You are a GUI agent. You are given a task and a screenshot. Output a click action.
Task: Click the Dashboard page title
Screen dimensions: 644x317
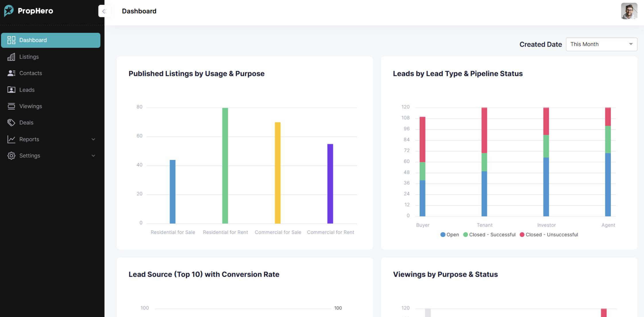point(139,11)
